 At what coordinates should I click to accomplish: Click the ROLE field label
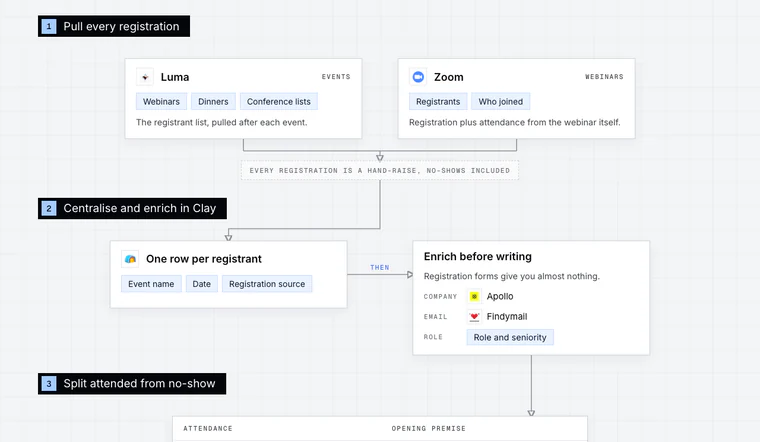point(433,337)
